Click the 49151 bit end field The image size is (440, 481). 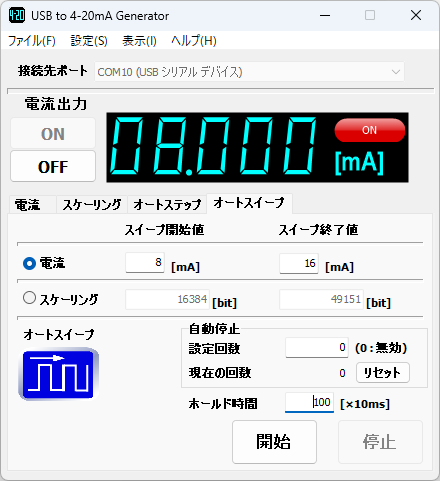click(321, 299)
